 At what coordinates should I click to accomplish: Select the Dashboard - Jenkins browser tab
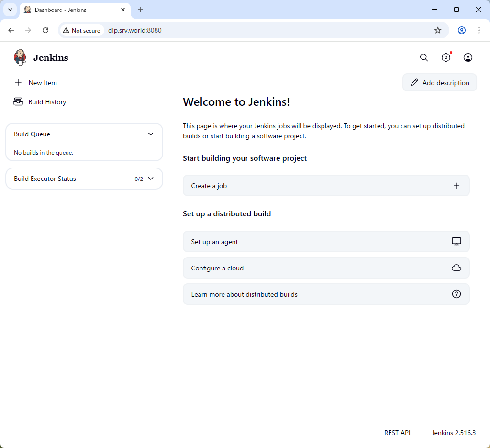point(72,10)
